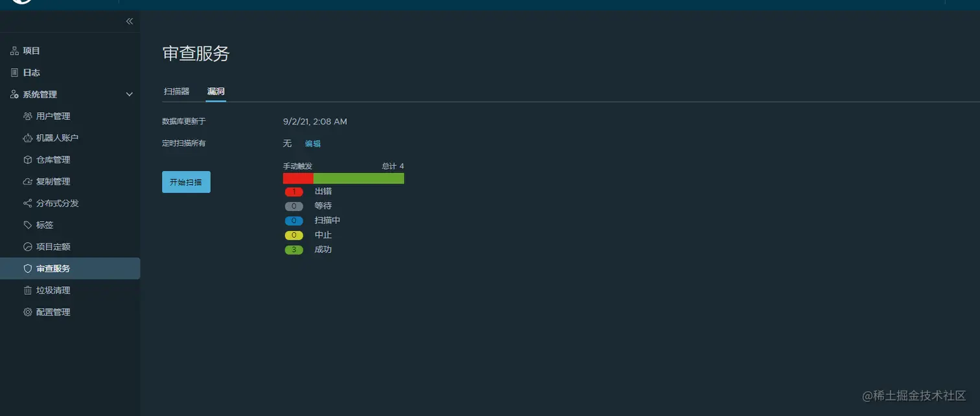Click the 开始扫描 button
The width and height of the screenshot is (980, 416).
(186, 182)
